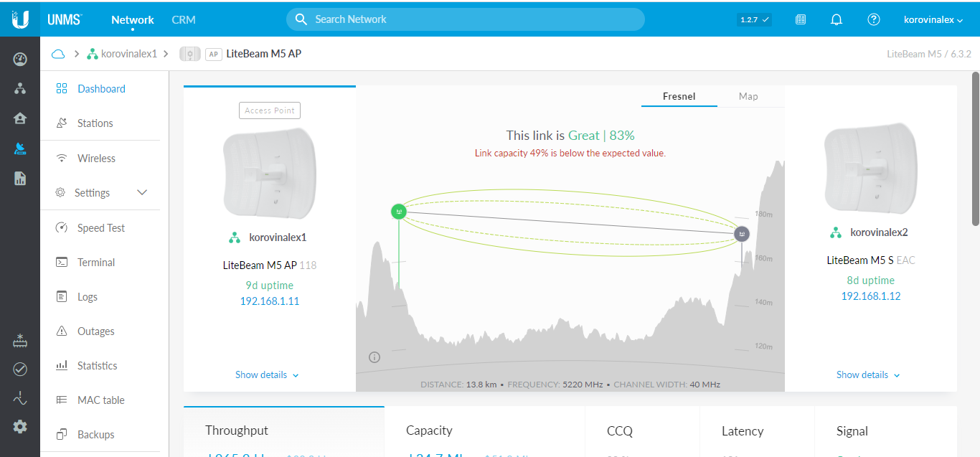
Task: Click the "8d uptime" text
Action: (871, 281)
